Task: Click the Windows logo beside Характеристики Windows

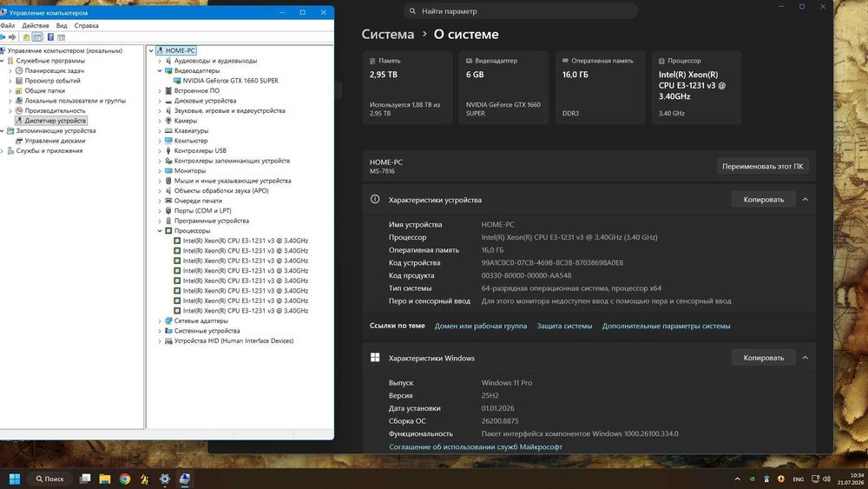Action: (x=375, y=358)
